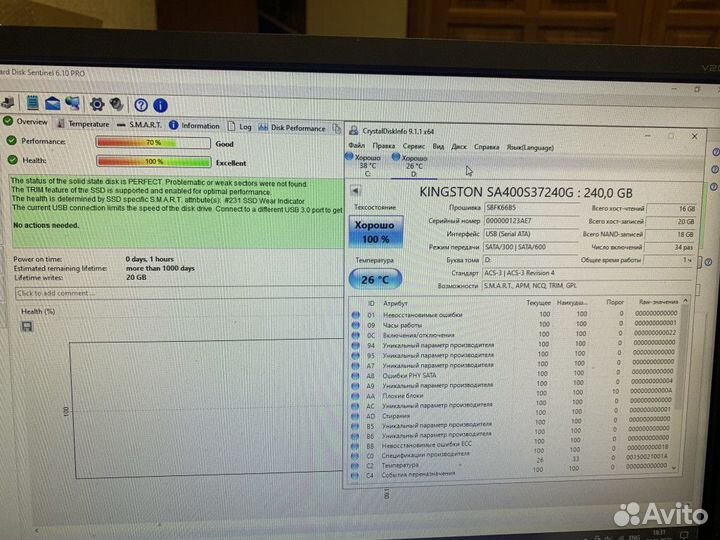Screen dimensions: 720x540
Task: Click the speaker icon next to the gear
Action: 117,105
